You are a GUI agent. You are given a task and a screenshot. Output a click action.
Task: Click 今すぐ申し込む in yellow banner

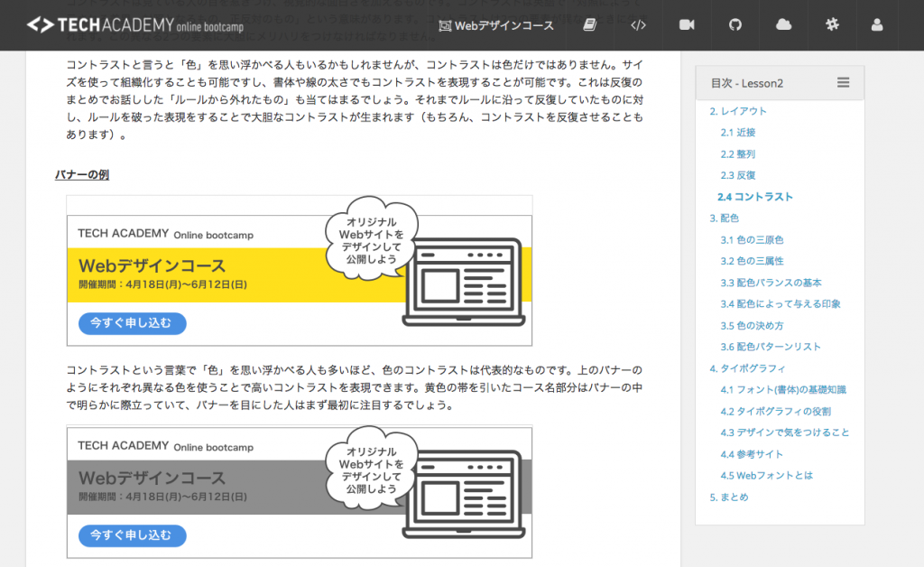[132, 323]
